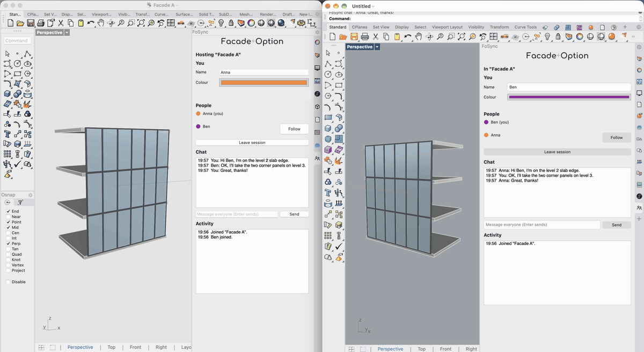Click Leave session in Untitled window

[557, 152]
